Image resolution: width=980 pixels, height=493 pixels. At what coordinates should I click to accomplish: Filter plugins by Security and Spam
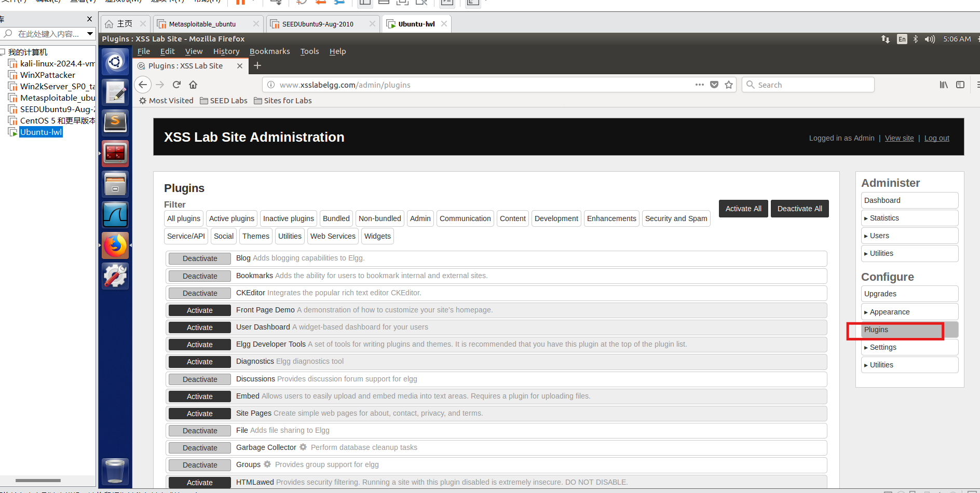(x=676, y=218)
